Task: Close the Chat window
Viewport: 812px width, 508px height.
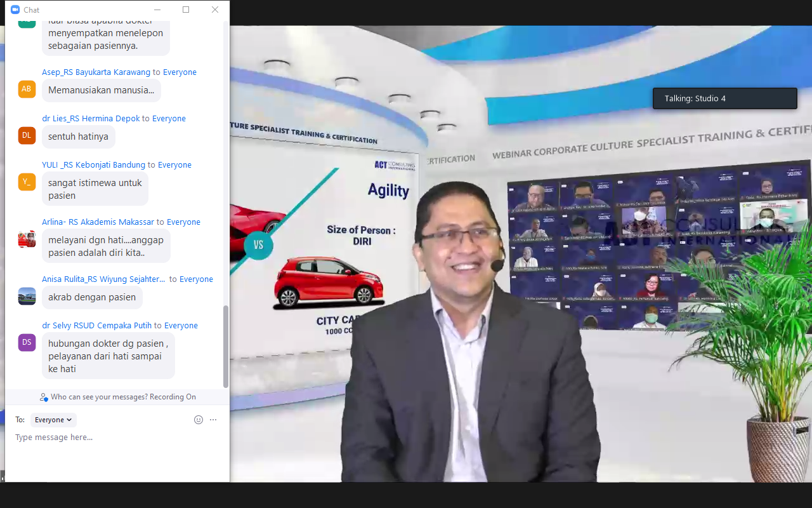Action: click(x=215, y=10)
